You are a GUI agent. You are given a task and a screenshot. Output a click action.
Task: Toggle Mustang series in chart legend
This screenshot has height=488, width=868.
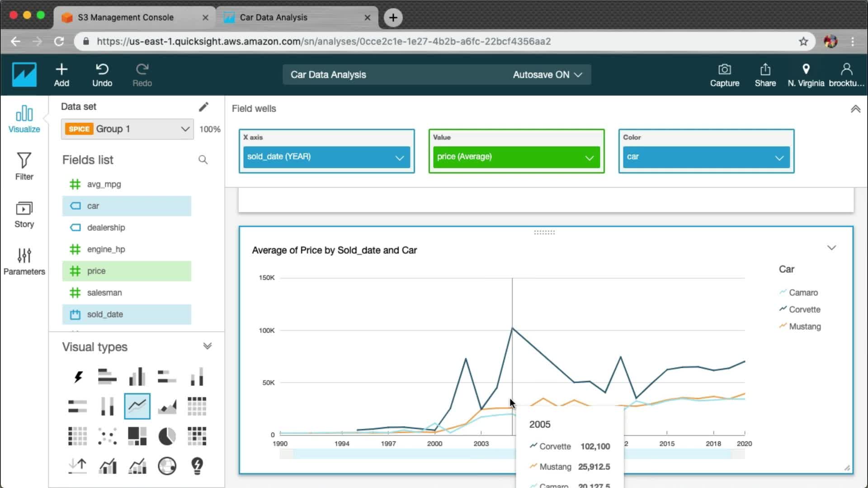pyautogui.click(x=804, y=326)
